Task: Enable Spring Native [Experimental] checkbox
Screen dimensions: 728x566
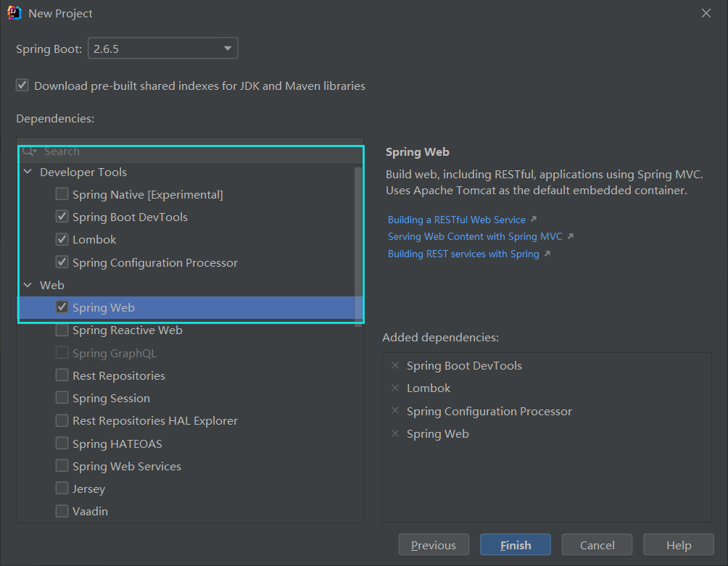Action: (x=62, y=194)
